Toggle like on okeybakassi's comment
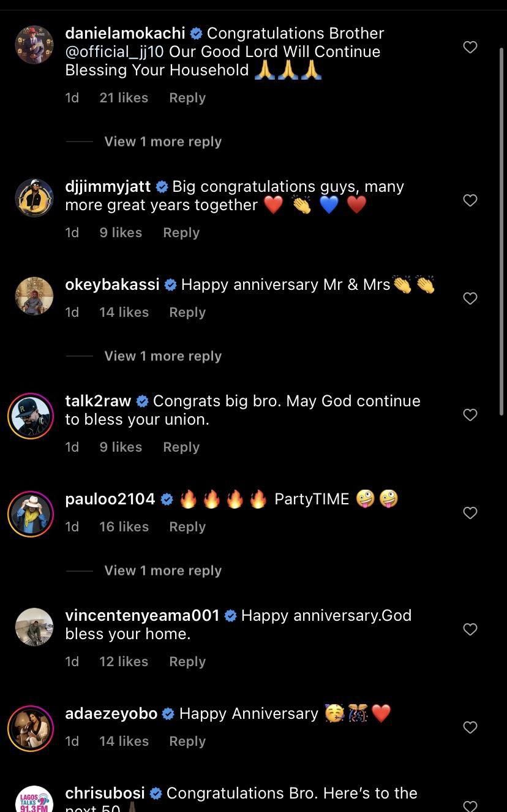 pyautogui.click(x=470, y=298)
